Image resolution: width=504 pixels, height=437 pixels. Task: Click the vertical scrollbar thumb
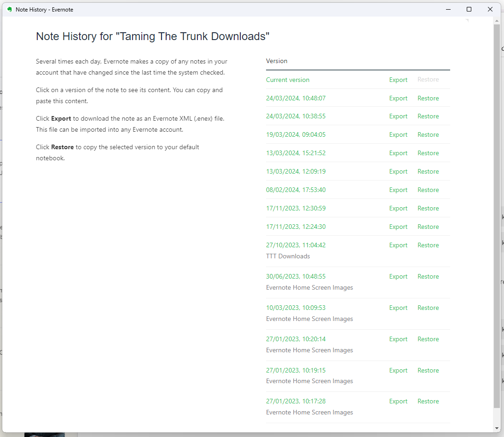497,216
